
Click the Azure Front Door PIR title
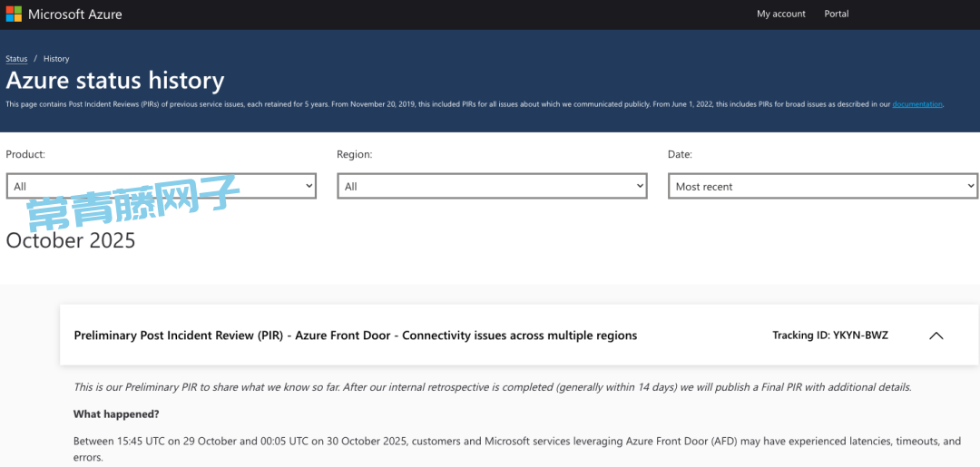tap(355, 336)
